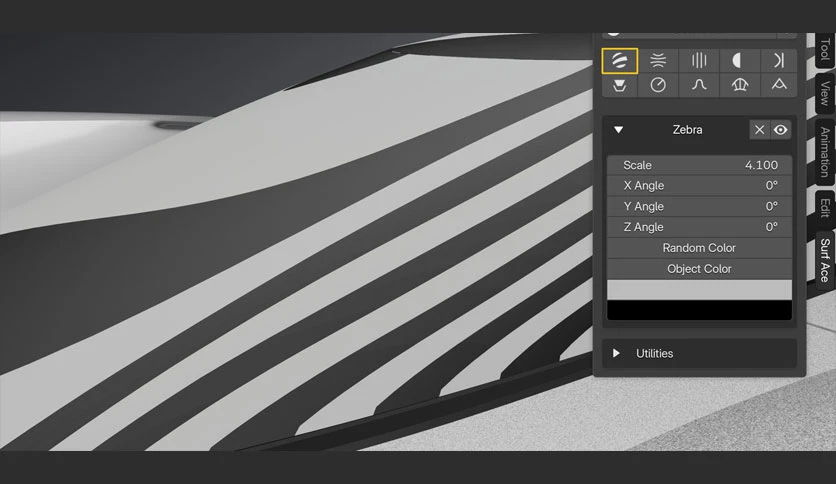Click the Z Angle field

click(699, 227)
